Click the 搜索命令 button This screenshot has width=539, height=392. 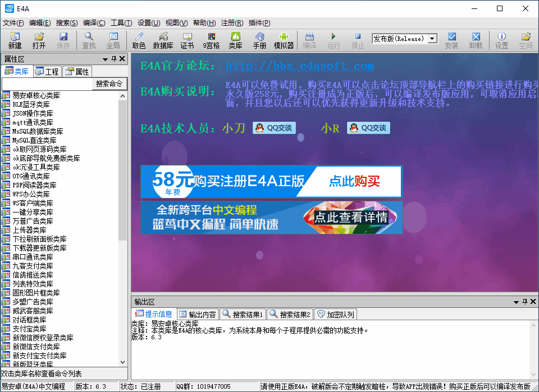click(109, 84)
